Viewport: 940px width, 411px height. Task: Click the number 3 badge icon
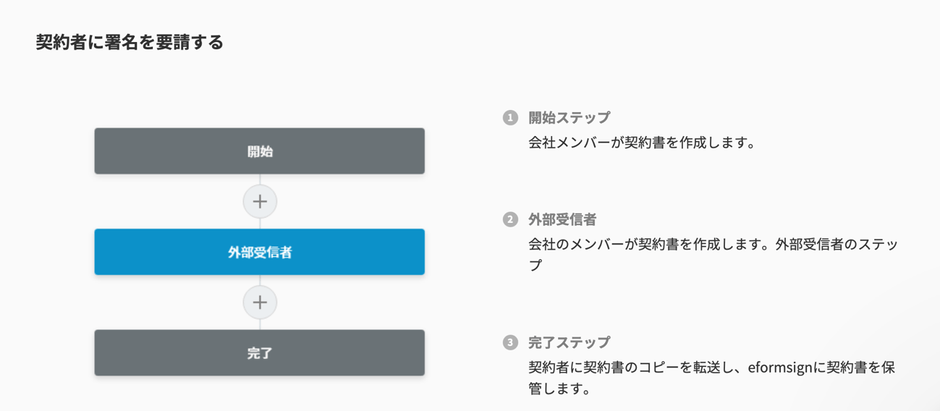[511, 343]
